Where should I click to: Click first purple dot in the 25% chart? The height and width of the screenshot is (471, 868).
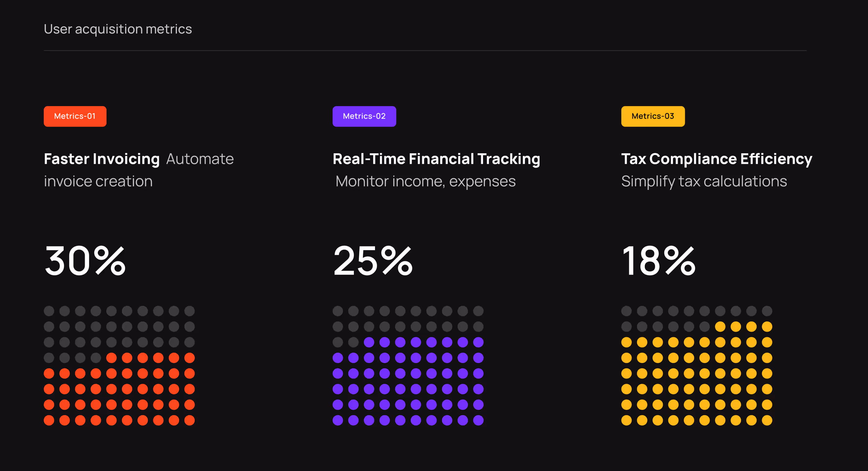click(x=369, y=343)
